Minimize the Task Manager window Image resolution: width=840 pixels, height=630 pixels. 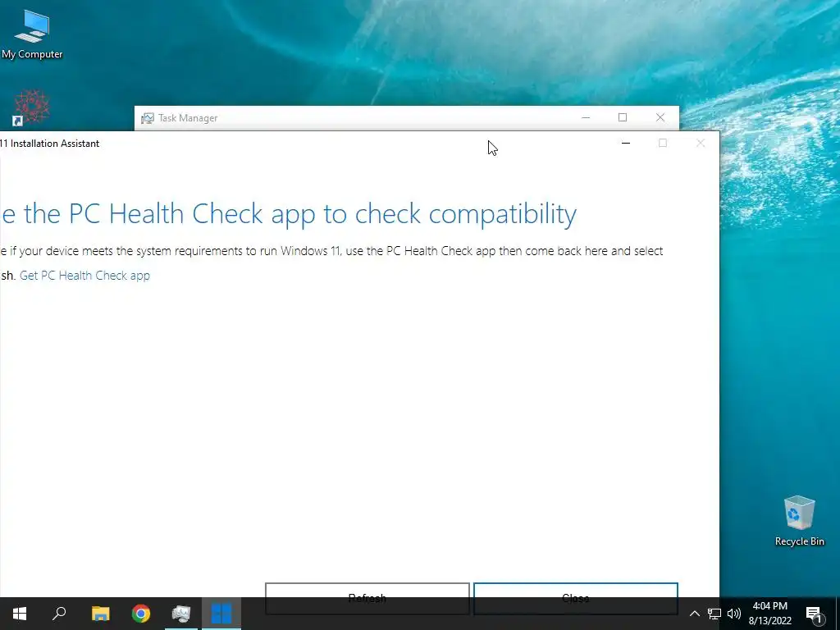[x=586, y=117]
